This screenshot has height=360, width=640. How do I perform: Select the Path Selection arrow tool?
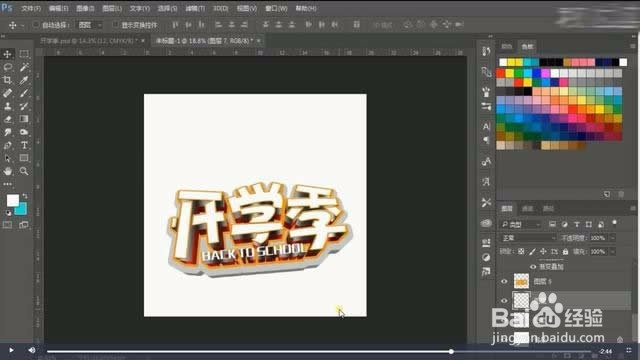(x=7, y=158)
